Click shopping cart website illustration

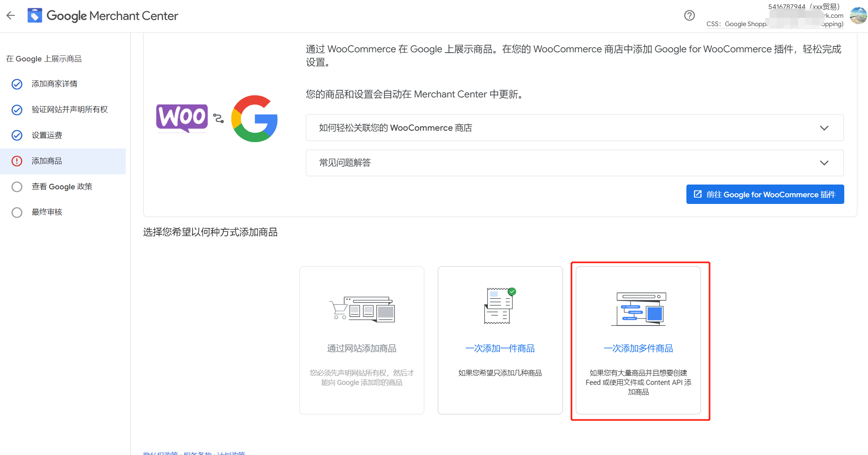(362, 309)
